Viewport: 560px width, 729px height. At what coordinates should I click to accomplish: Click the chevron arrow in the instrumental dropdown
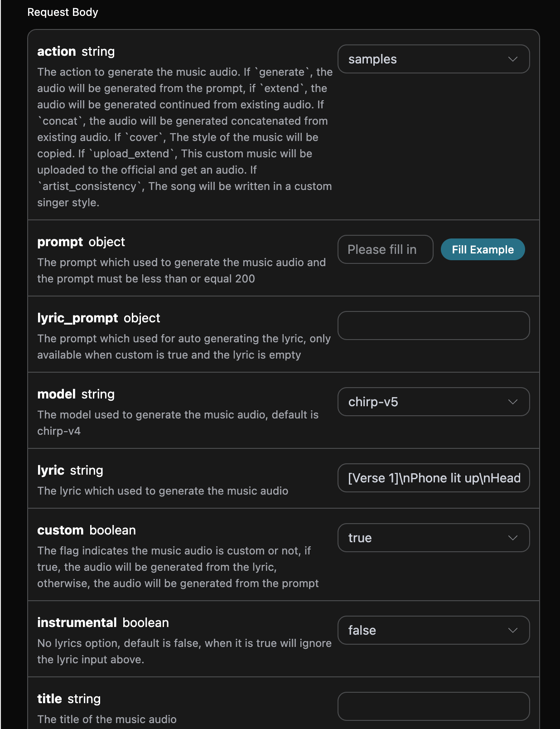[x=512, y=631]
